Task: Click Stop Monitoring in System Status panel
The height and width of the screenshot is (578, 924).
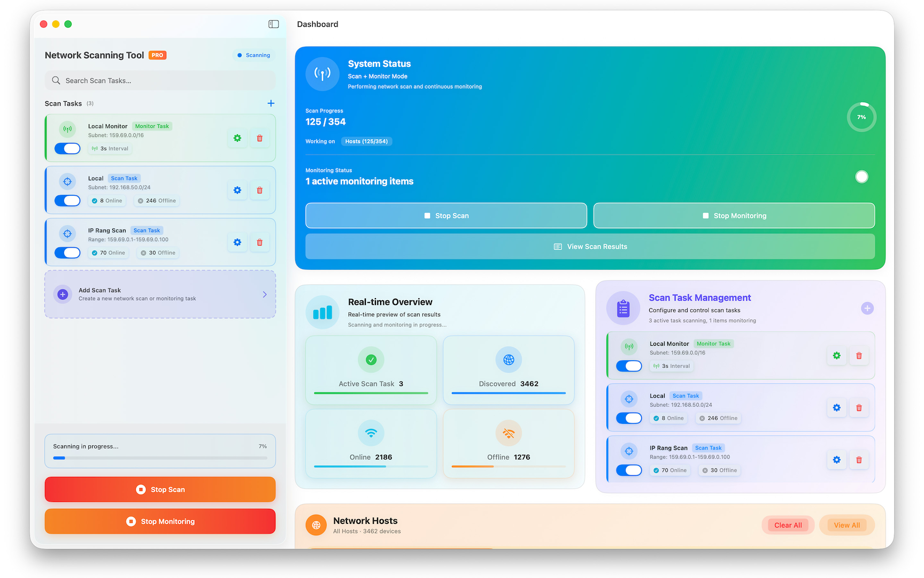Action: point(734,216)
